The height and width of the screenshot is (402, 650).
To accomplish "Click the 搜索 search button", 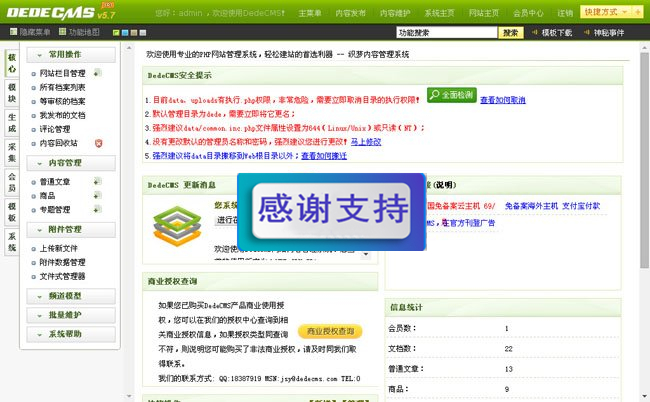I will 511,32.
